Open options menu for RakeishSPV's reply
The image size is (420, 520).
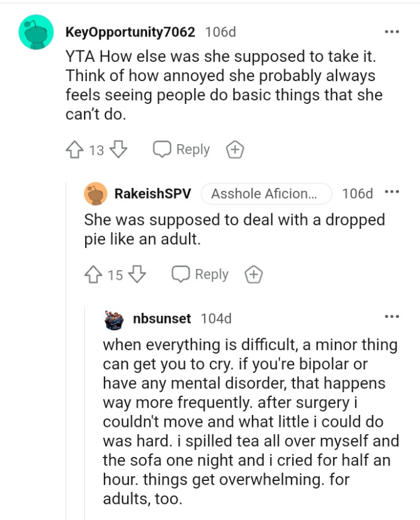[x=392, y=193]
